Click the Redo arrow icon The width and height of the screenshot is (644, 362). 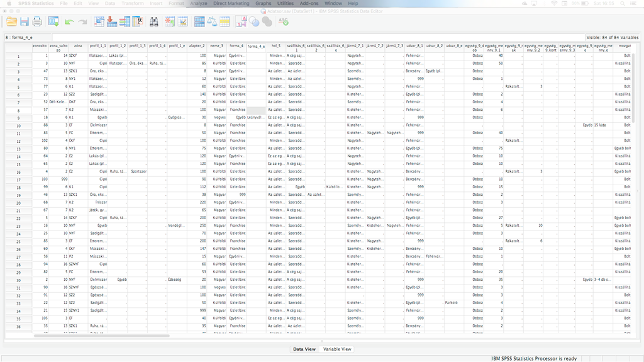(82, 22)
